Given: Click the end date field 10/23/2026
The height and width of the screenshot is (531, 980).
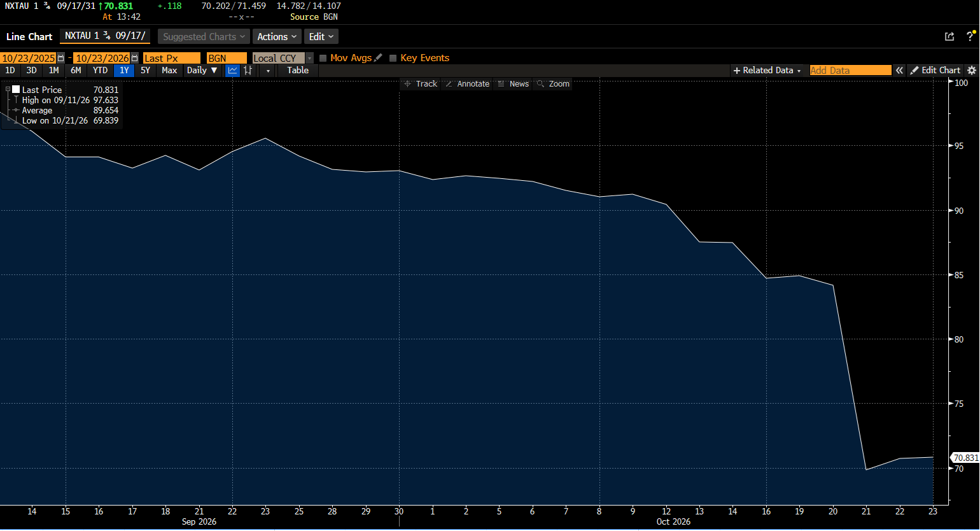Looking at the screenshot, I should (102, 58).
